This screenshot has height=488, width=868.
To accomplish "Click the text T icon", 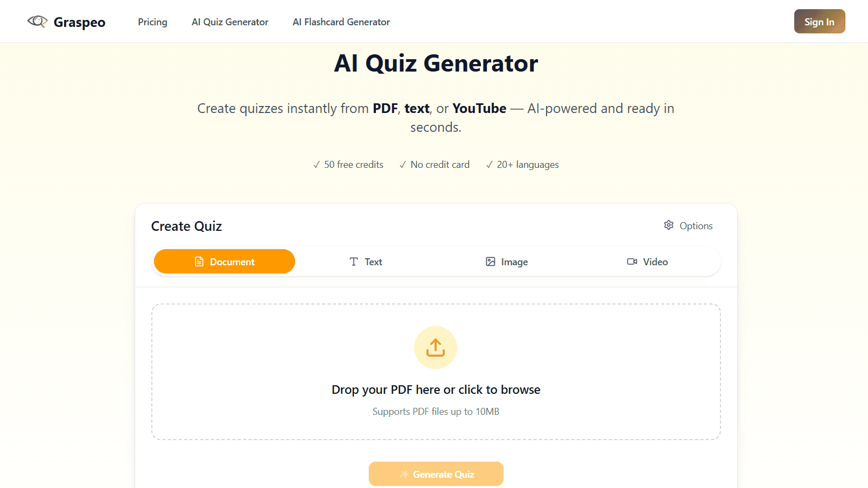I will [354, 262].
